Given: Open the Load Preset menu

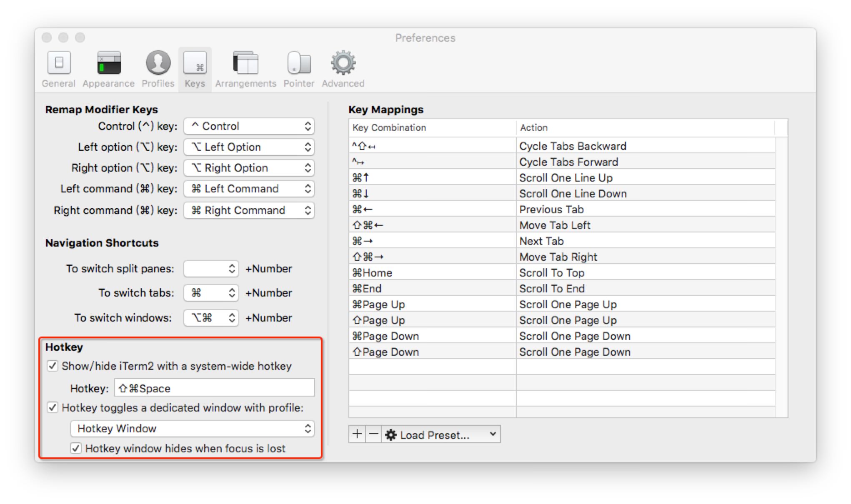Looking at the screenshot, I should tap(441, 434).
